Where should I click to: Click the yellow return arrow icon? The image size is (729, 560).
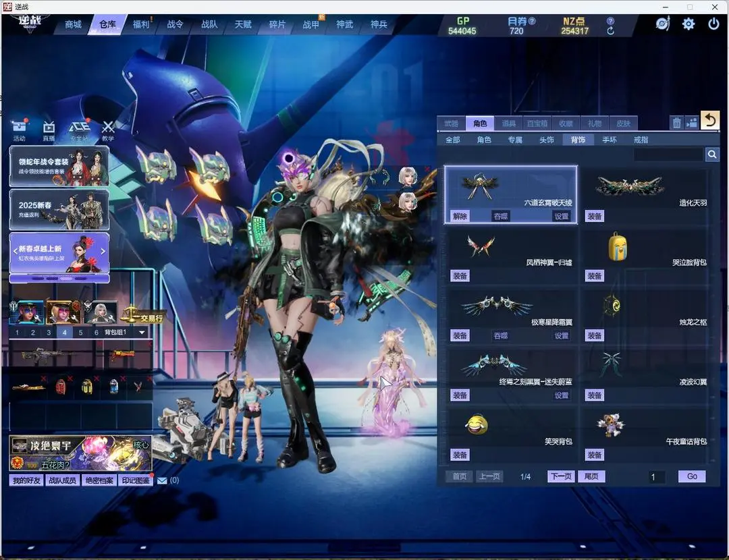(710, 121)
